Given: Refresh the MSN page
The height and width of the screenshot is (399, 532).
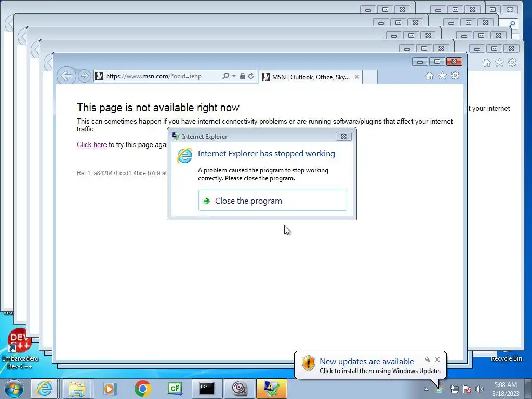Looking at the screenshot, I should coord(251,76).
